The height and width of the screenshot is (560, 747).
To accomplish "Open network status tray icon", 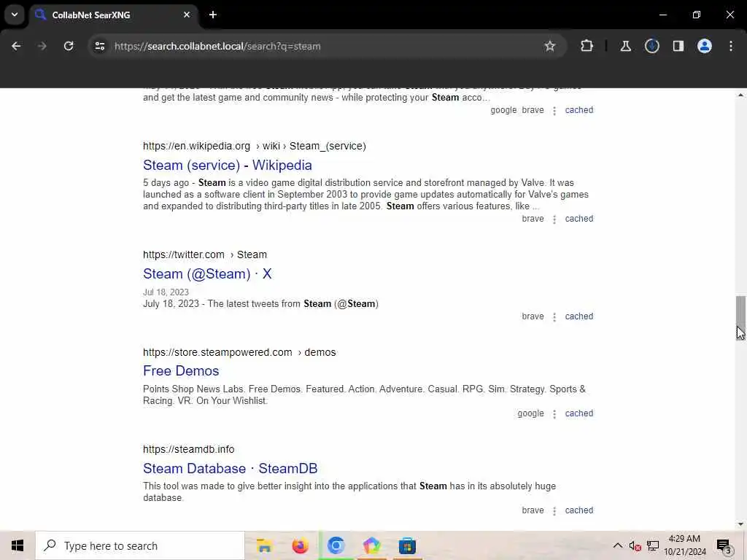I will [x=653, y=545].
